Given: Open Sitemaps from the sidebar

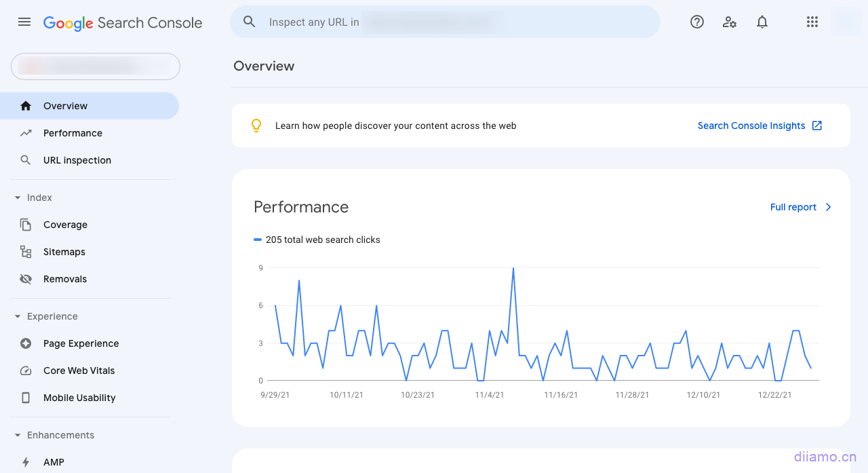Looking at the screenshot, I should tap(64, 252).
